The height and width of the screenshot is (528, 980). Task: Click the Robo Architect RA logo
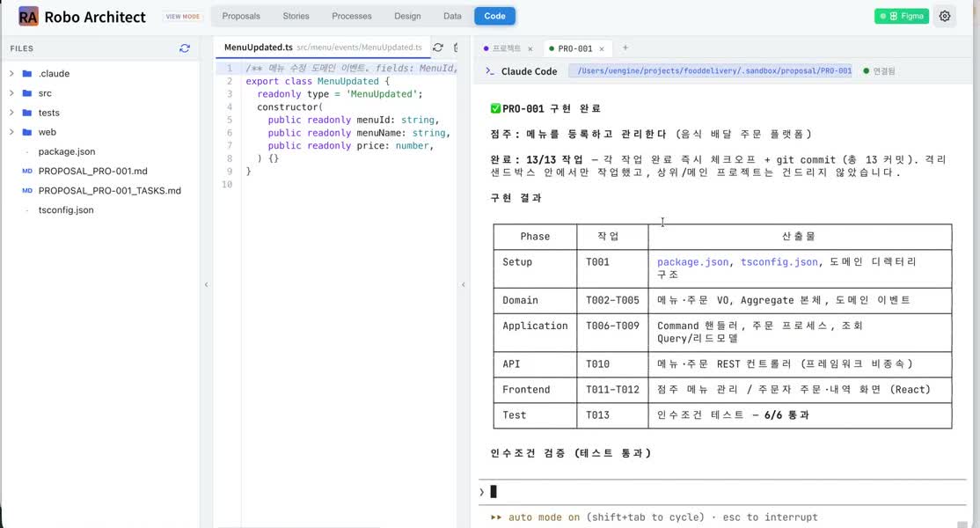28,16
